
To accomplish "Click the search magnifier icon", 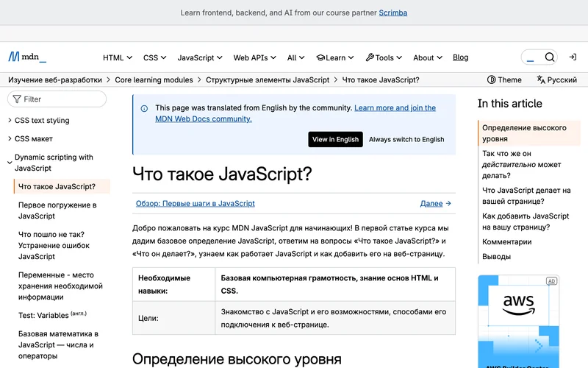I will (x=549, y=57).
